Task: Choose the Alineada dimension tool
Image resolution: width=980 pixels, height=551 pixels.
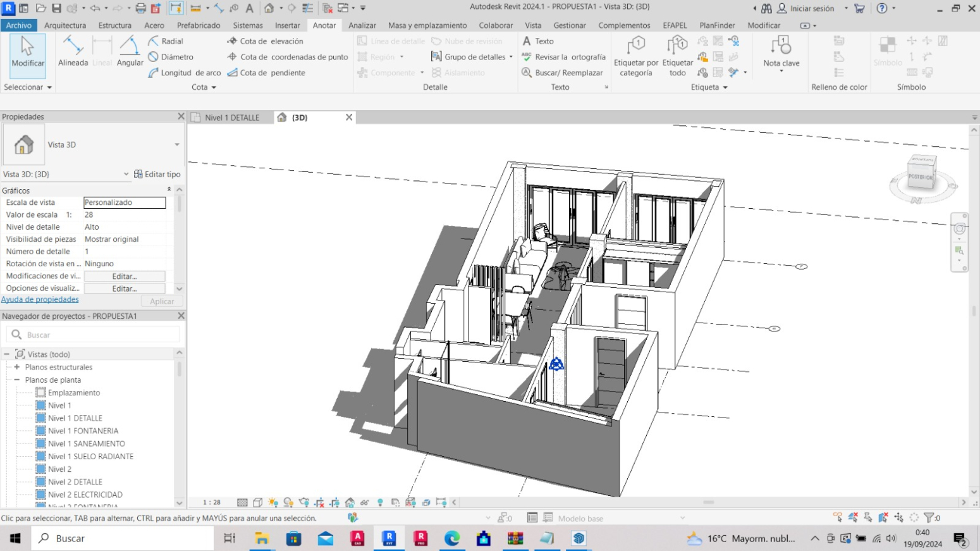Action: point(73,52)
